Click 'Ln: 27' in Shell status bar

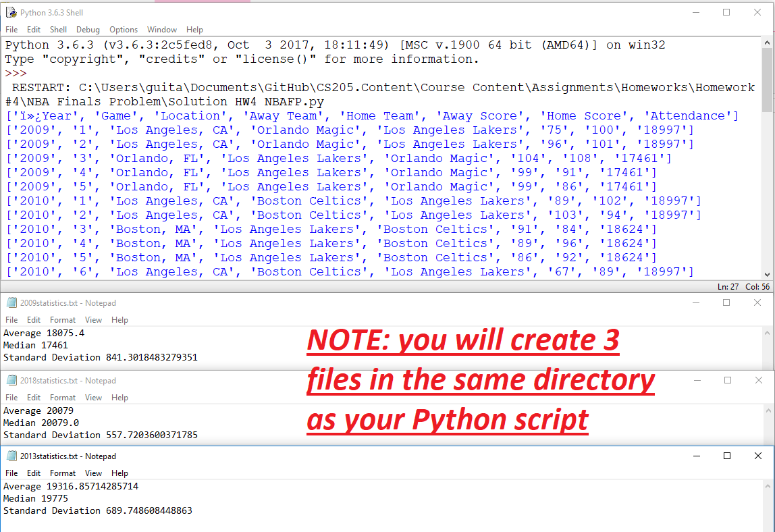click(x=728, y=287)
